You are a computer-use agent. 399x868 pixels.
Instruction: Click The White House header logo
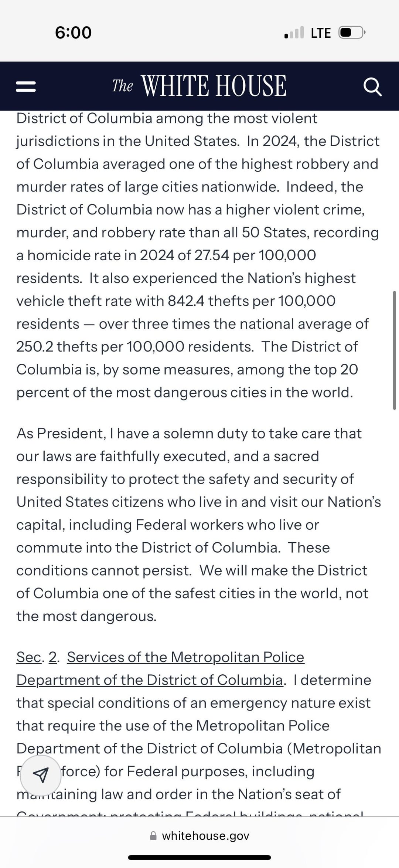tap(199, 86)
